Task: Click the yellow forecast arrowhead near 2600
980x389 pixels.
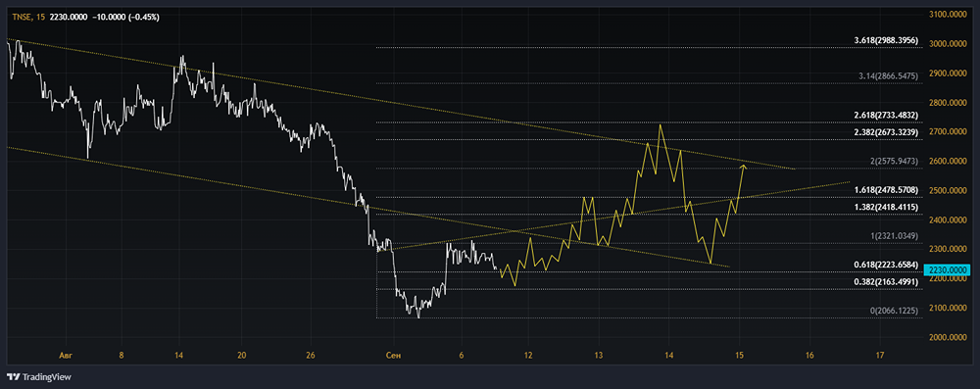Action: 744,166
